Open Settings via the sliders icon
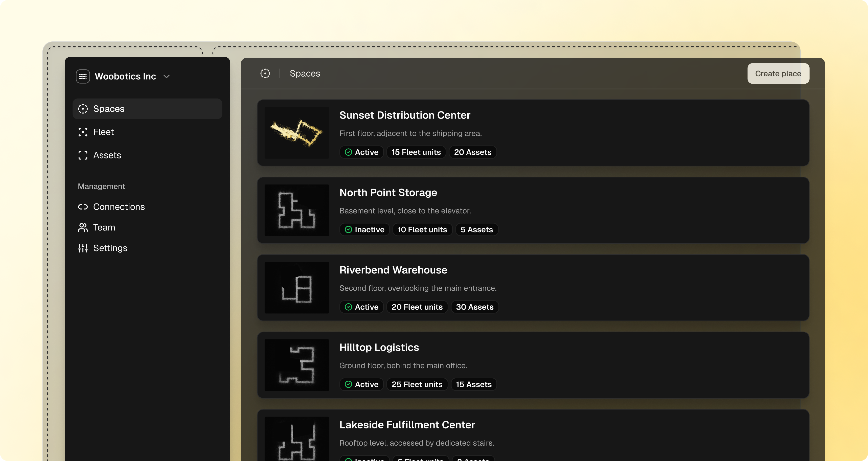 pyautogui.click(x=83, y=248)
